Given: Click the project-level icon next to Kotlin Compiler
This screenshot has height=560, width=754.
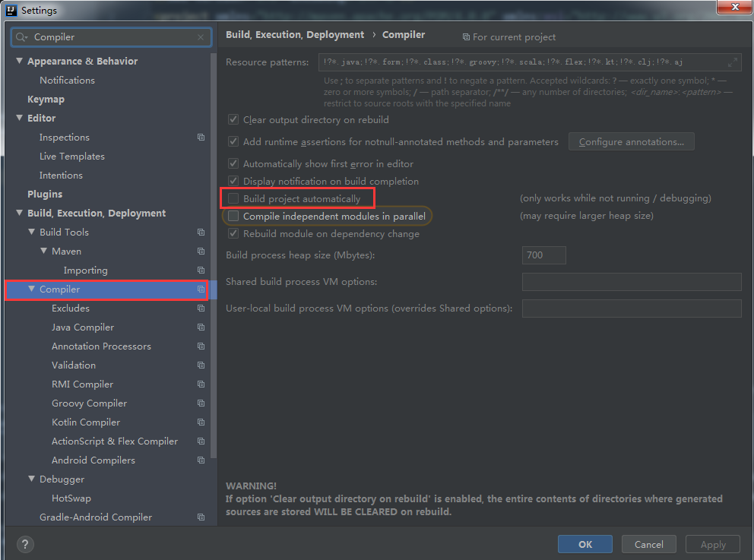Looking at the screenshot, I should pos(201,422).
